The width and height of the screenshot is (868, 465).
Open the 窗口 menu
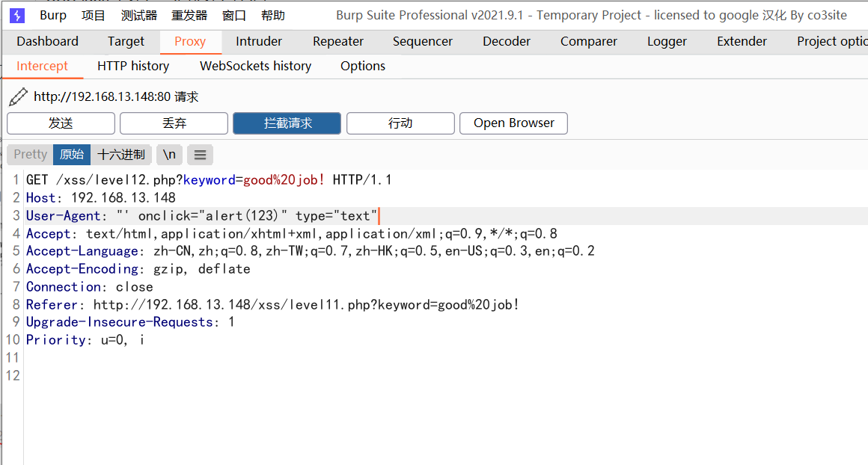[x=233, y=16]
